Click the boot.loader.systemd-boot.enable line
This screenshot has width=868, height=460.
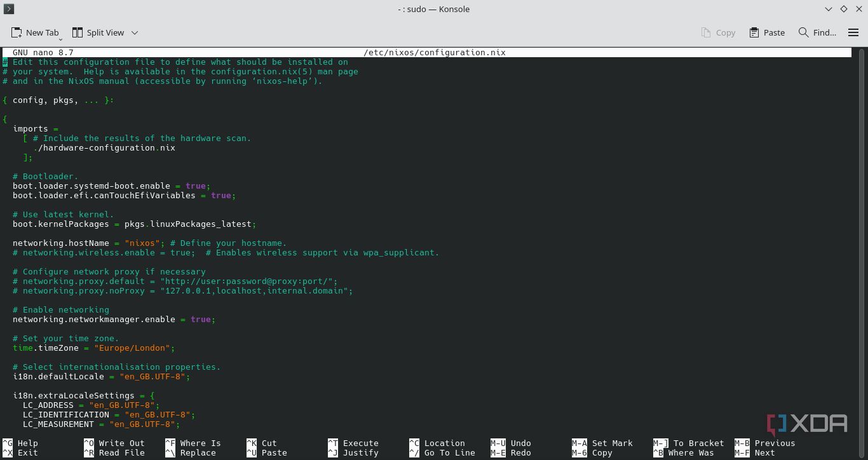[x=112, y=186]
